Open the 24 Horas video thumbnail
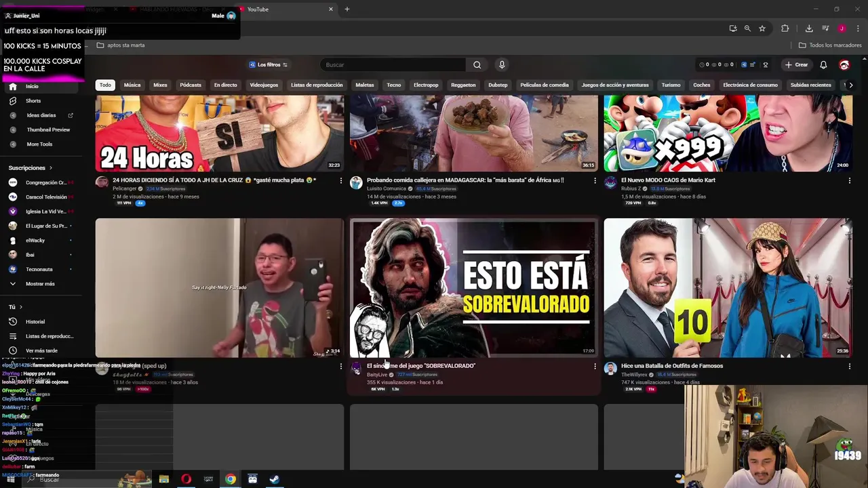Image resolution: width=868 pixels, height=488 pixels. [220, 133]
